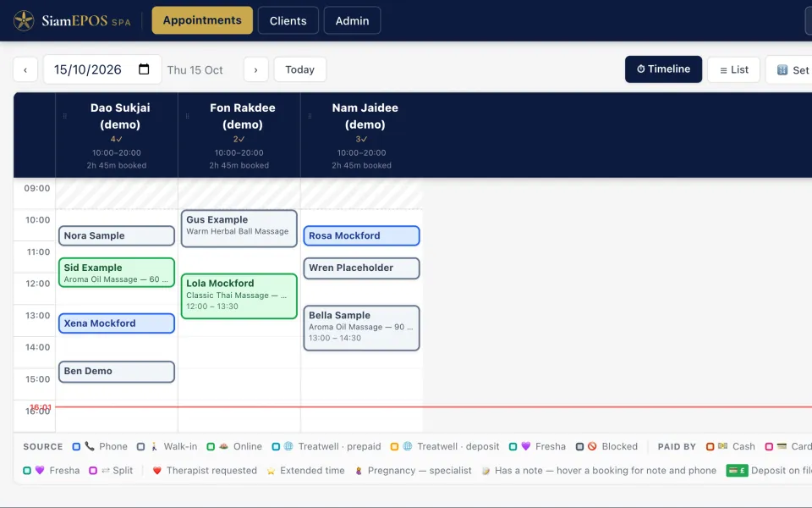Open the Admin tab
The image size is (812, 508).
352,20
